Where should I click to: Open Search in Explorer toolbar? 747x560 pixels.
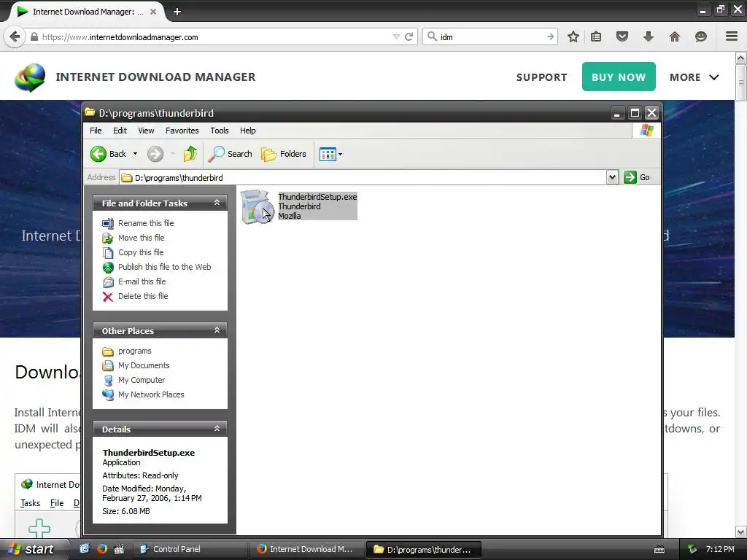(x=231, y=154)
